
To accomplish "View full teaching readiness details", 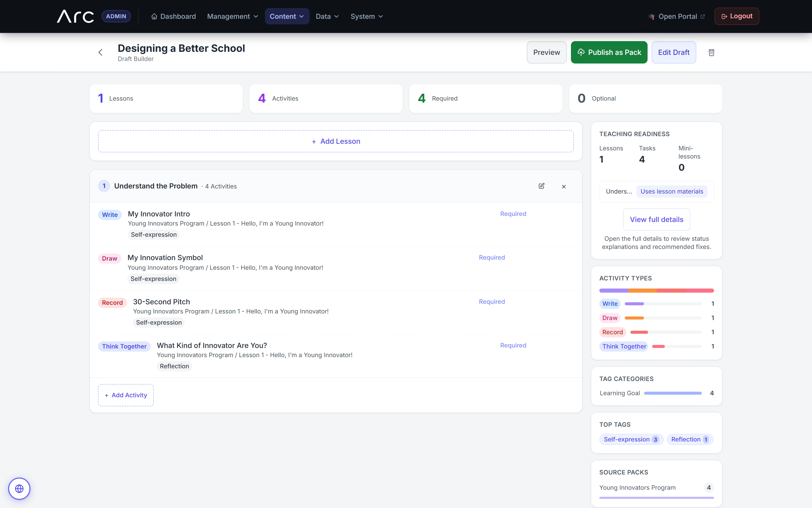I will point(656,219).
